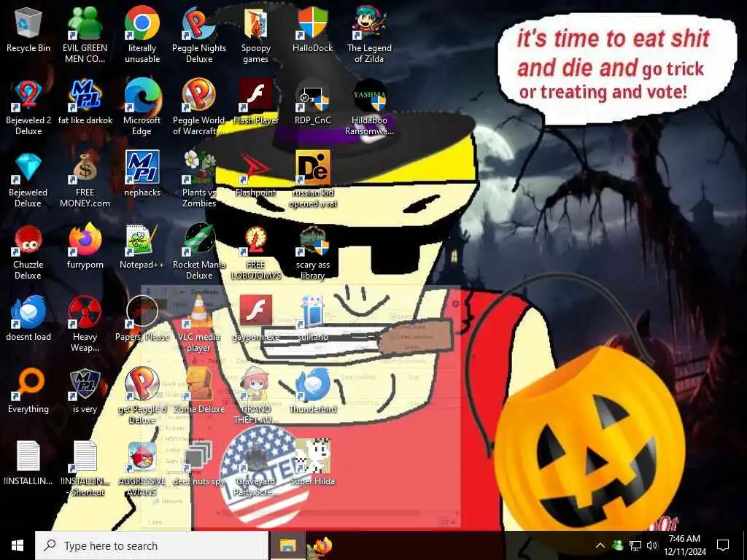Launch the Flashpoint shortcut

(256, 175)
